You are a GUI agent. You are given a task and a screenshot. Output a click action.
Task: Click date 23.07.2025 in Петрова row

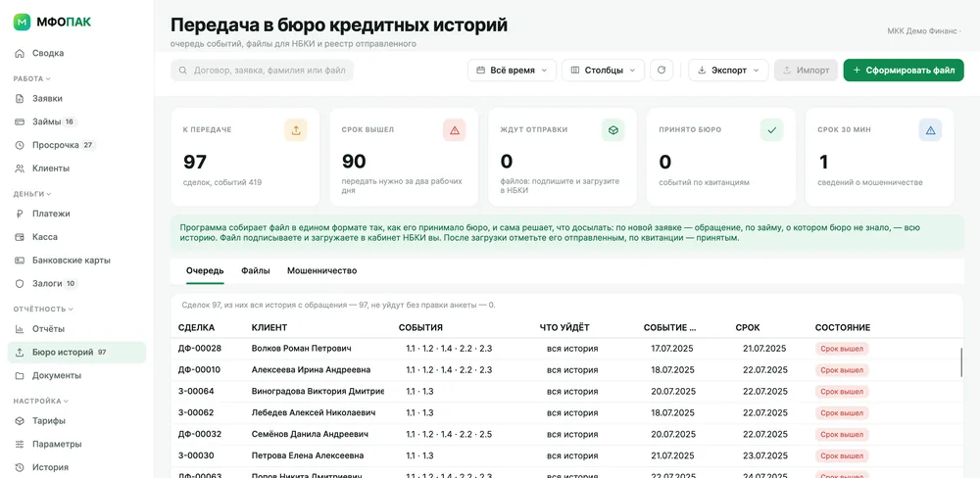pyautogui.click(x=765, y=455)
